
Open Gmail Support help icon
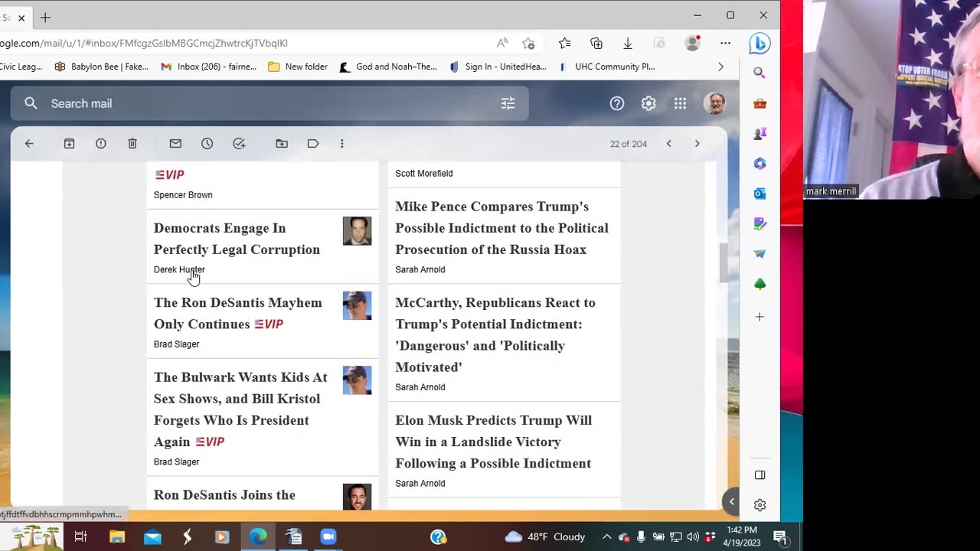click(617, 103)
